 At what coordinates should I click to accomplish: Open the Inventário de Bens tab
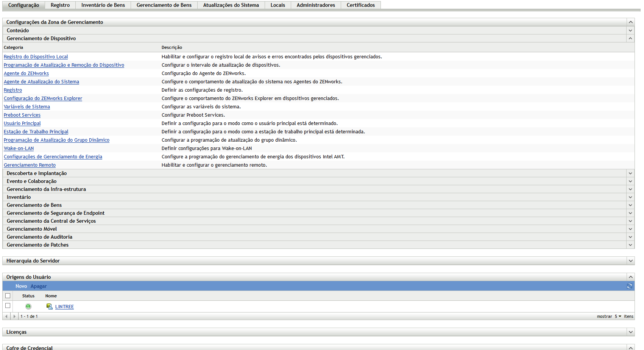tap(103, 5)
